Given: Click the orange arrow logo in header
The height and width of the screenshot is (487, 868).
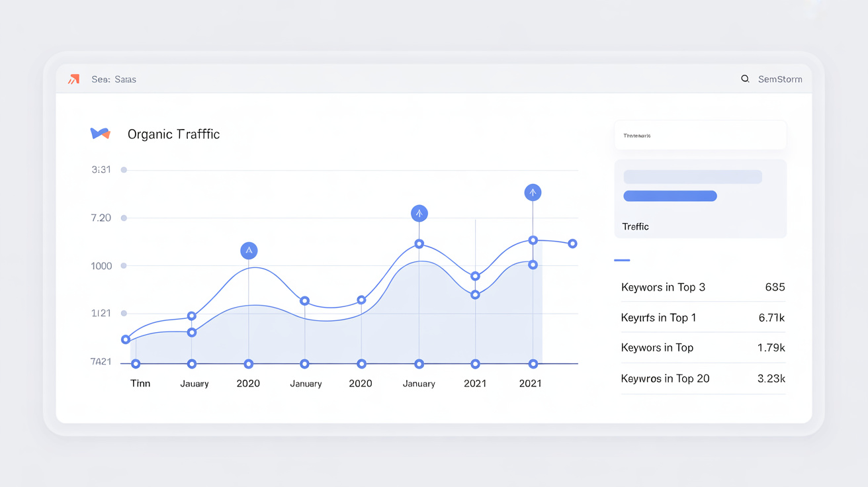Looking at the screenshot, I should pyautogui.click(x=73, y=79).
